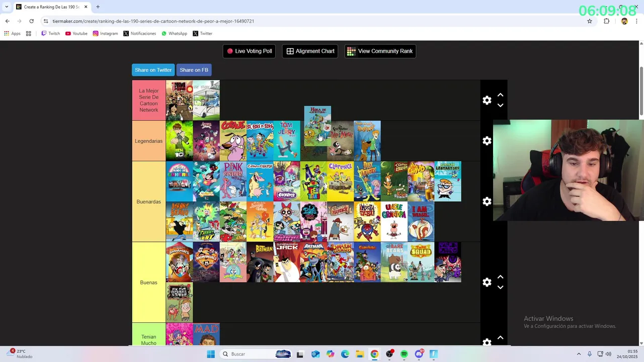Select the Ben 10 thumbnail
This screenshot has height=362, width=644.
(179, 141)
